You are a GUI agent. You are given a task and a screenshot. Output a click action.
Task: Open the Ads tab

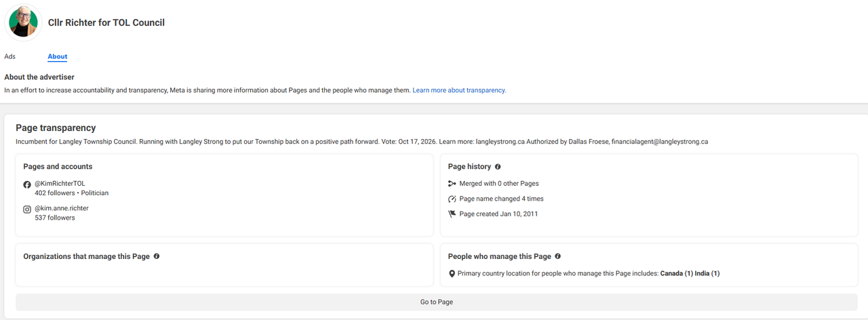(x=9, y=56)
